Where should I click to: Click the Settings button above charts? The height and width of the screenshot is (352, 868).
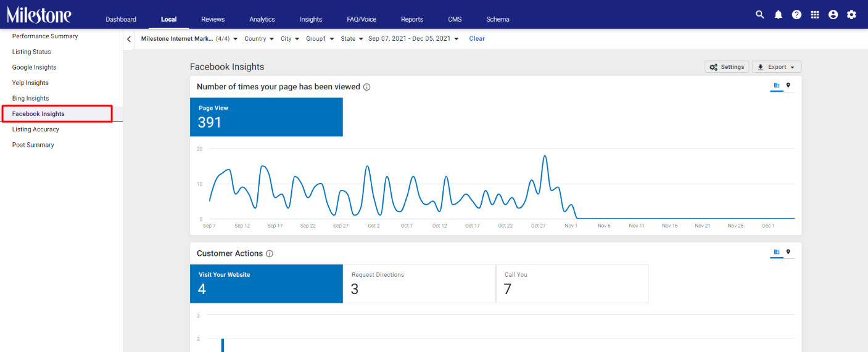click(727, 67)
